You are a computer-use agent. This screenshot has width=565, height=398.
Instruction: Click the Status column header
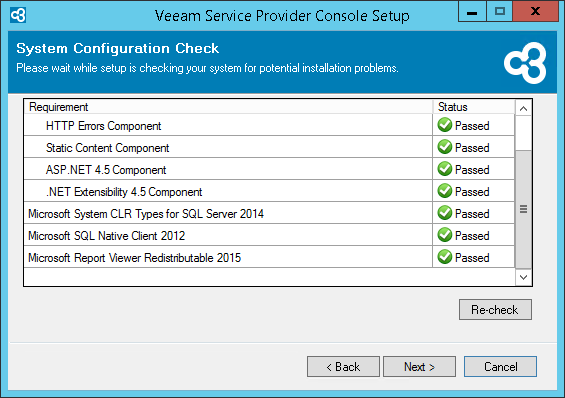[473, 107]
